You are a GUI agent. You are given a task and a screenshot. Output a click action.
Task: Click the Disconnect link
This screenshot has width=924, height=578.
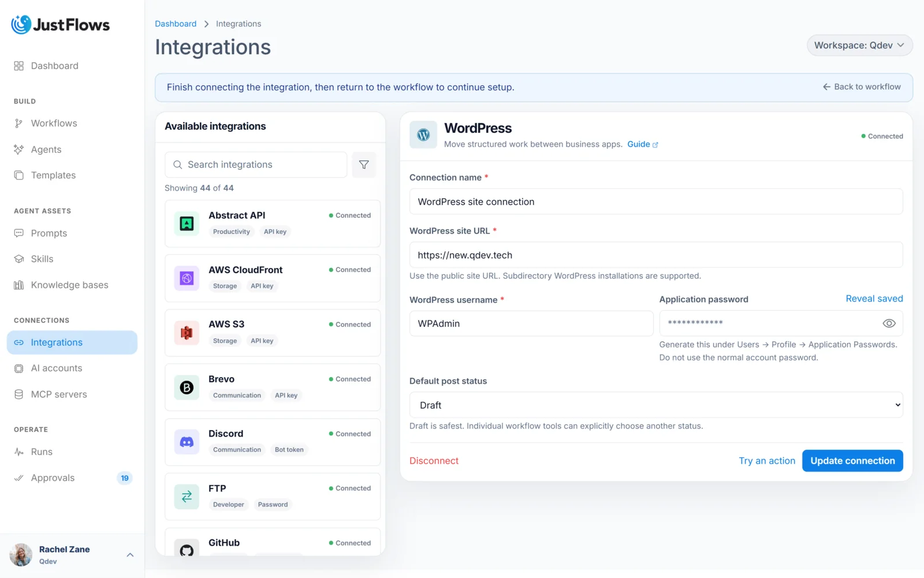coord(434,461)
